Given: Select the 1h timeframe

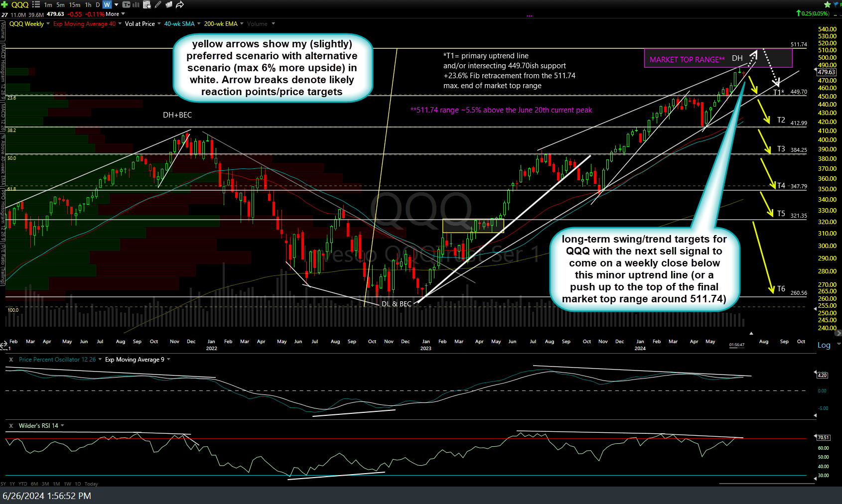Looking at the screenshot, I should pos(88,4).
